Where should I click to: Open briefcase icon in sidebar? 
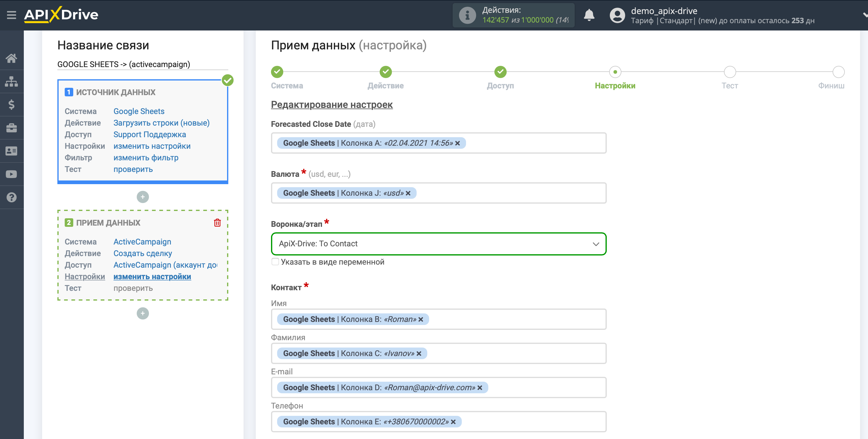12,128
